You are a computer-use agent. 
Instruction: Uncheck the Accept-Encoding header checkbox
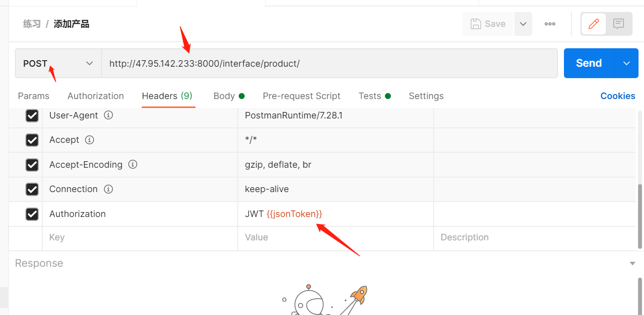coord(32,165)
